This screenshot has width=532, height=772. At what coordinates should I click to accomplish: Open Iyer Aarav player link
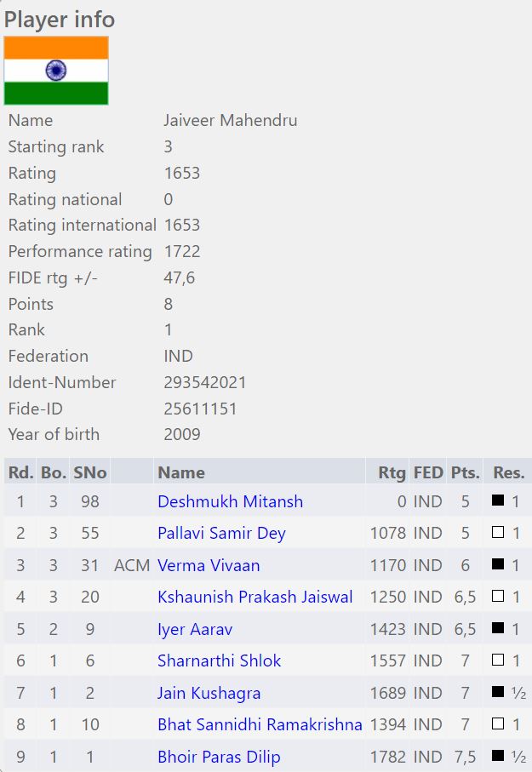(x=195, y=629)
